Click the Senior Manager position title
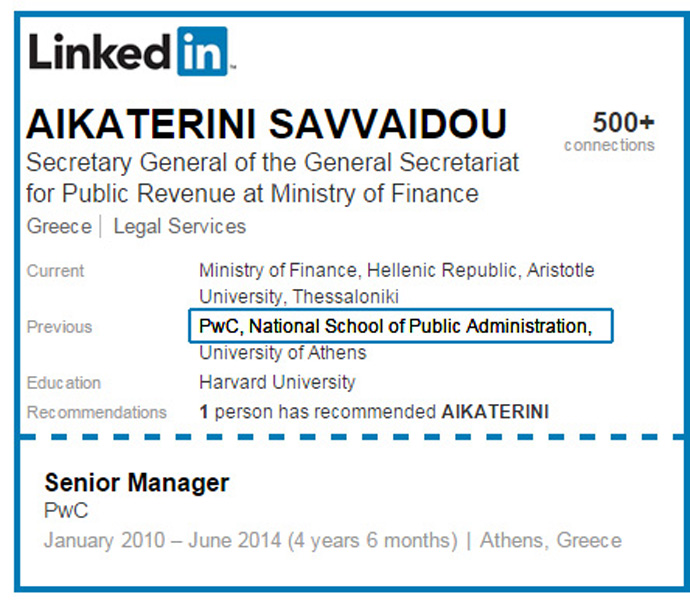Screen dimensions: 690x608 137,483
